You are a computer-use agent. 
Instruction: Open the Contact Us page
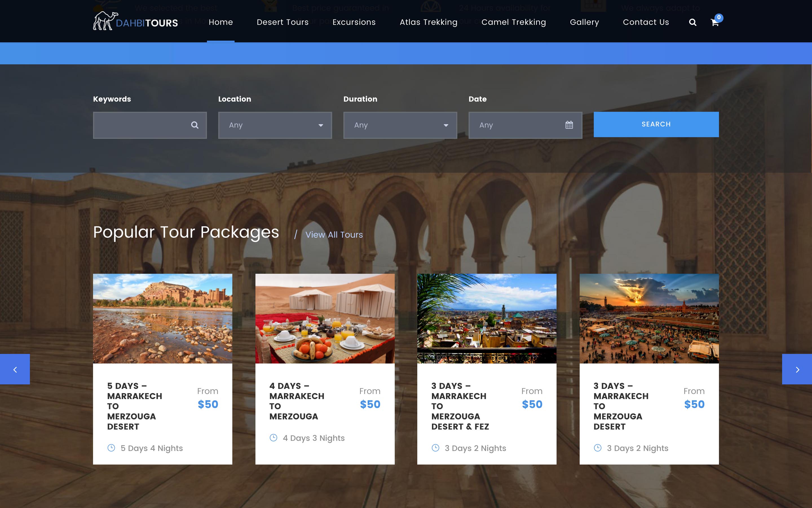click(646, 22)
